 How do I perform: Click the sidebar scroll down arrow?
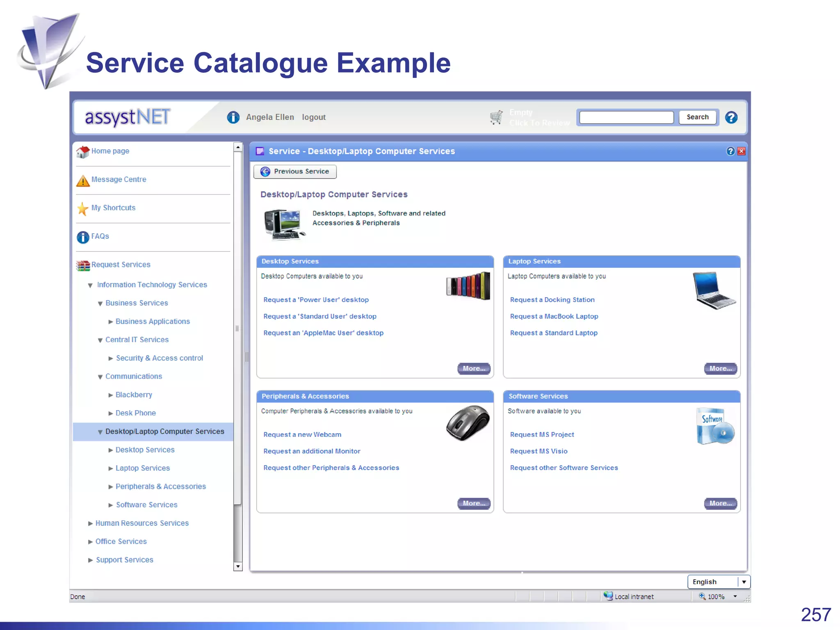pos(238,566)
